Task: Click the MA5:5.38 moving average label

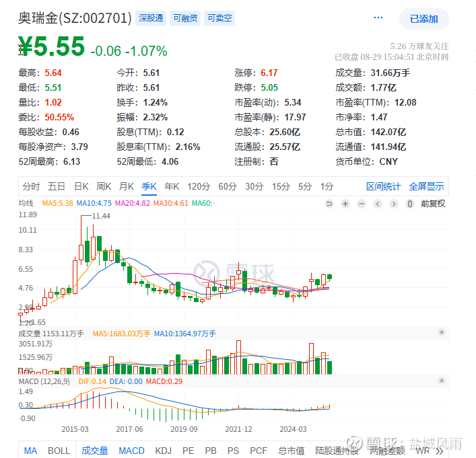Action: click(57, 203)
